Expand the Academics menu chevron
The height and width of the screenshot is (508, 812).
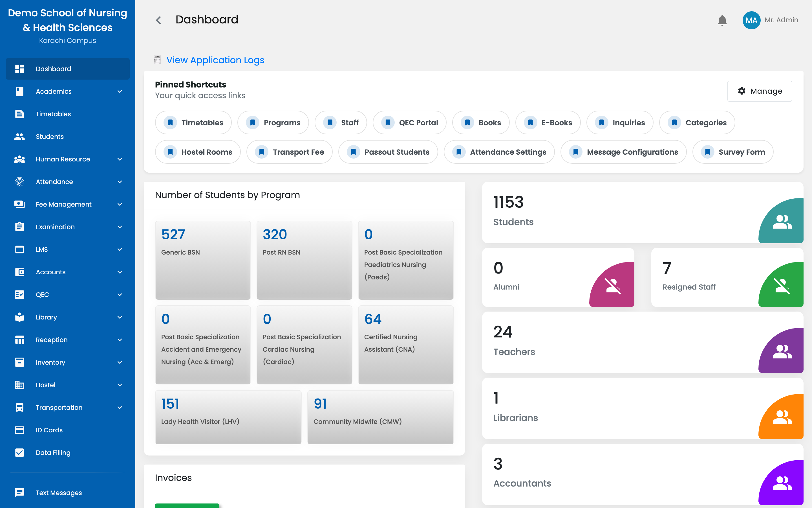pyautogui.click(x=120, y=91)
